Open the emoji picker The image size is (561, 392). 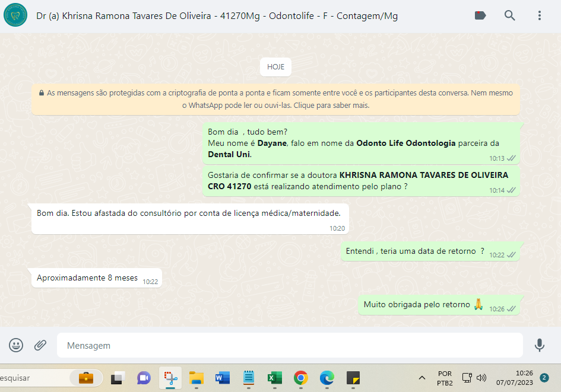tap(16, 345)
